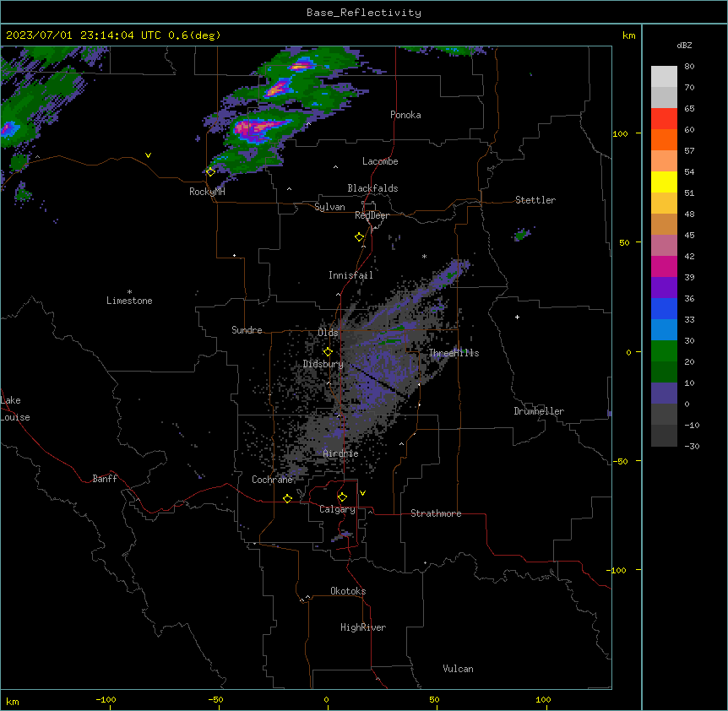728x711 pixels.
Task: Click the asterisk marker above Limestone label
Action: [x=129, y=292]
